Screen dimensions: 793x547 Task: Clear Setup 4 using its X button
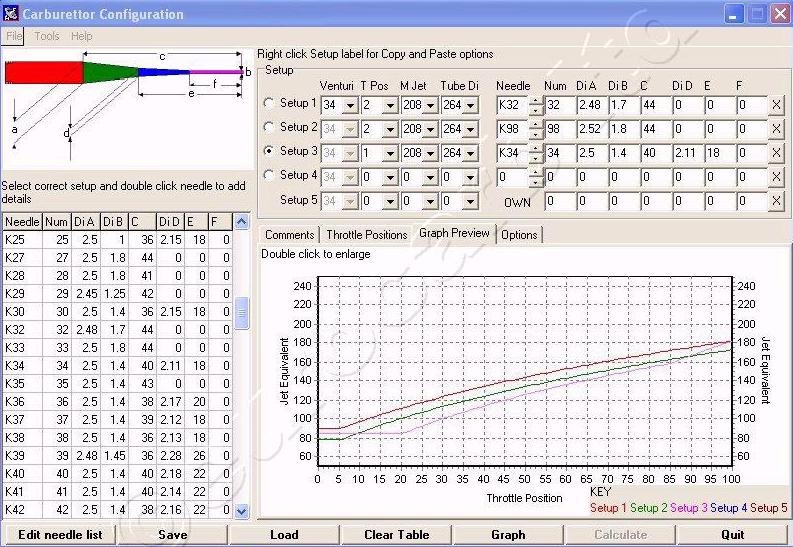[x=776, y=177]
